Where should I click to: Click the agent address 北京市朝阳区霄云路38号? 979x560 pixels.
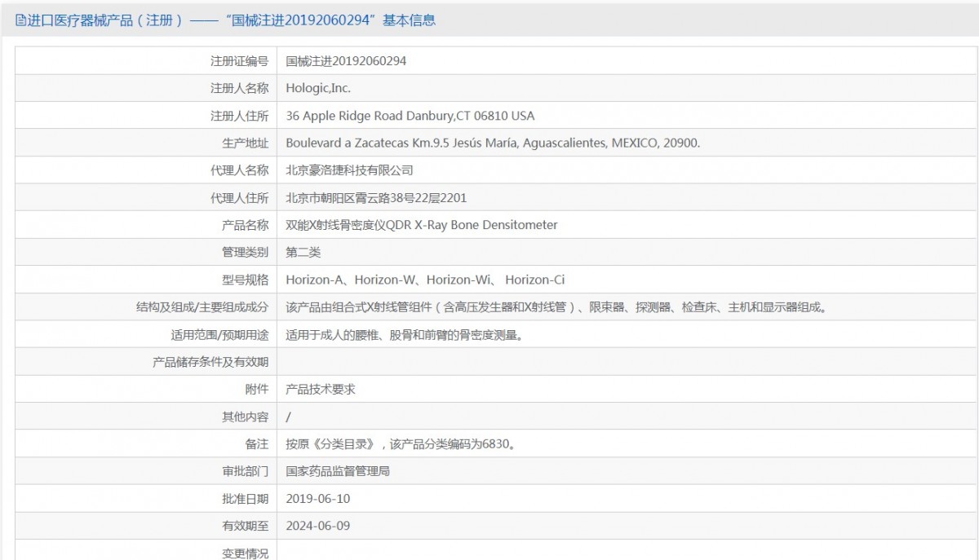tap(376, 197)
